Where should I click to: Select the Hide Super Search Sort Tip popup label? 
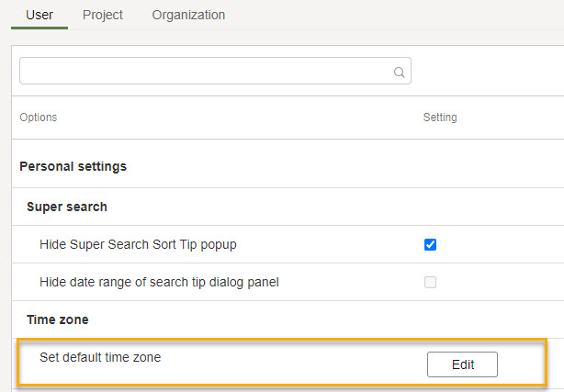[x=138, y=244]
